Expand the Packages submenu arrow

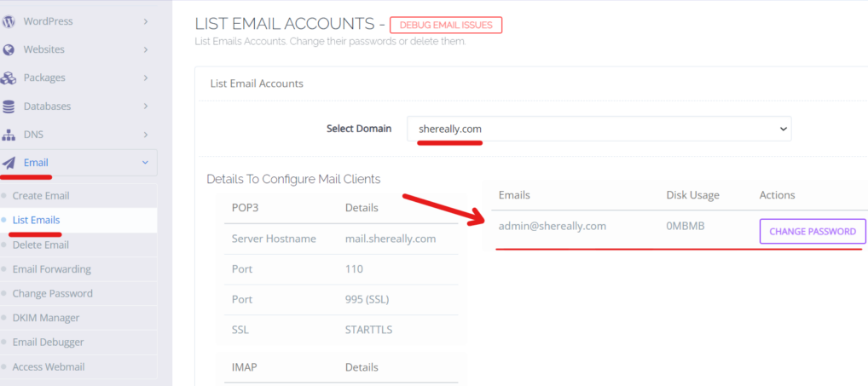(146, 78)
